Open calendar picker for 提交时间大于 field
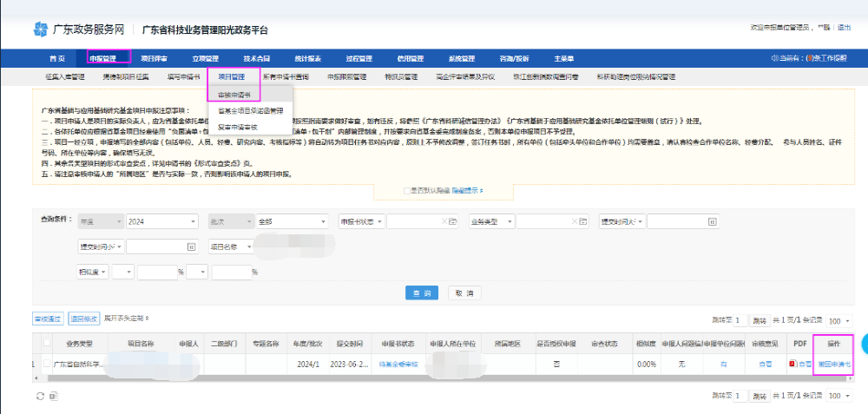 click(712, 221)
